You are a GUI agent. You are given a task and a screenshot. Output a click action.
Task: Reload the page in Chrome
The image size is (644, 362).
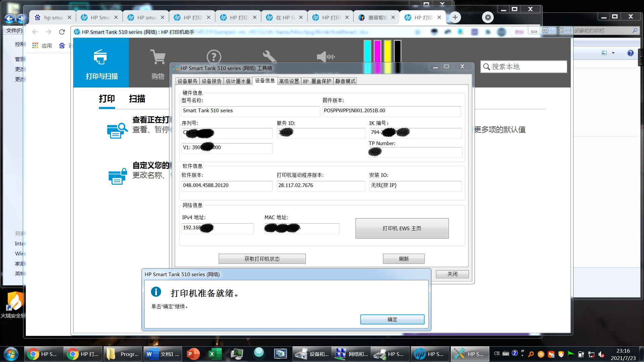[x=62, y=32]
